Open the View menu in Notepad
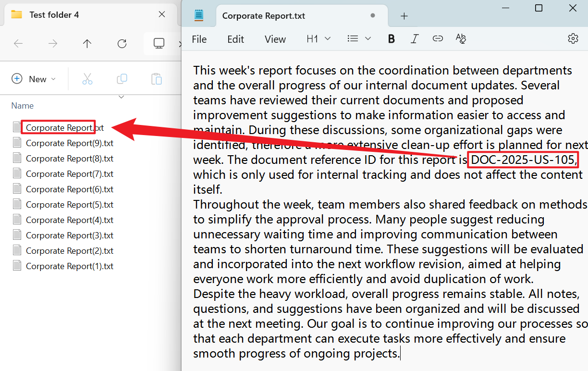Image resolution: width=588 pixels, height=371 pixels. click(x=275, y=39)
